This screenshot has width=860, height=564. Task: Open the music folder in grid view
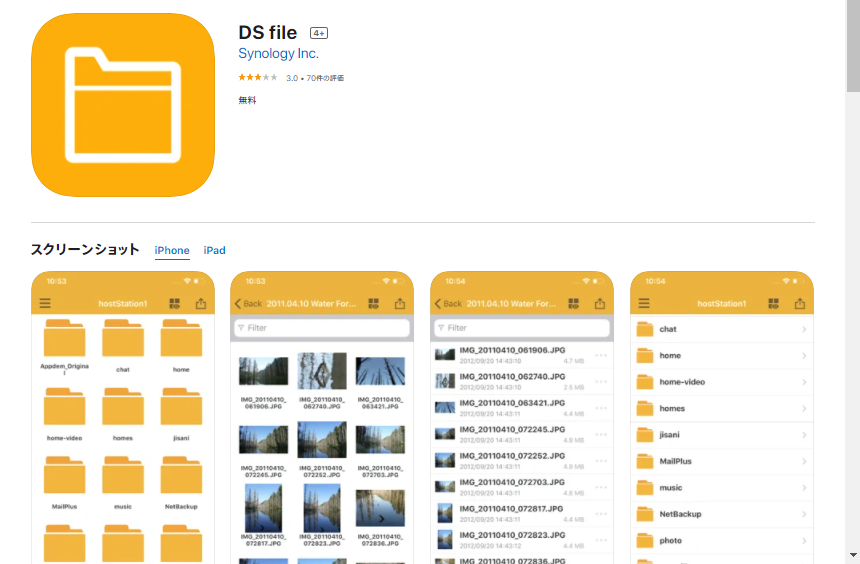click(x=123, y=475)
